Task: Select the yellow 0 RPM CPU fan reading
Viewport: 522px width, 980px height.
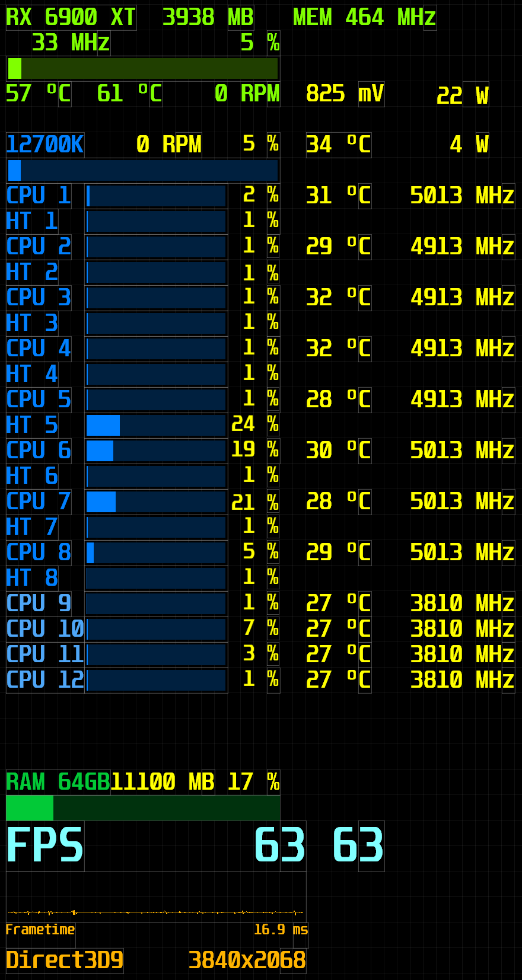Action: point(169,145)
